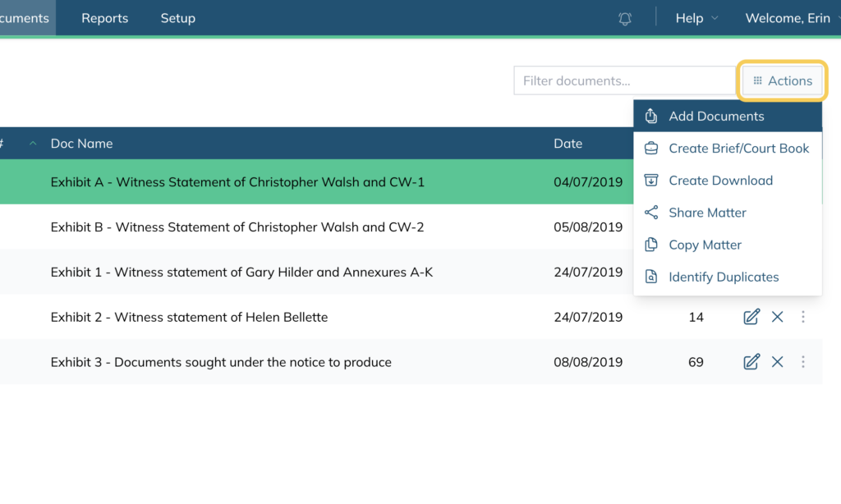The width and height of the screenshot is (841, 504).
Task: Select the Exhibit B Witness Statement row
Action: point(316,227)
